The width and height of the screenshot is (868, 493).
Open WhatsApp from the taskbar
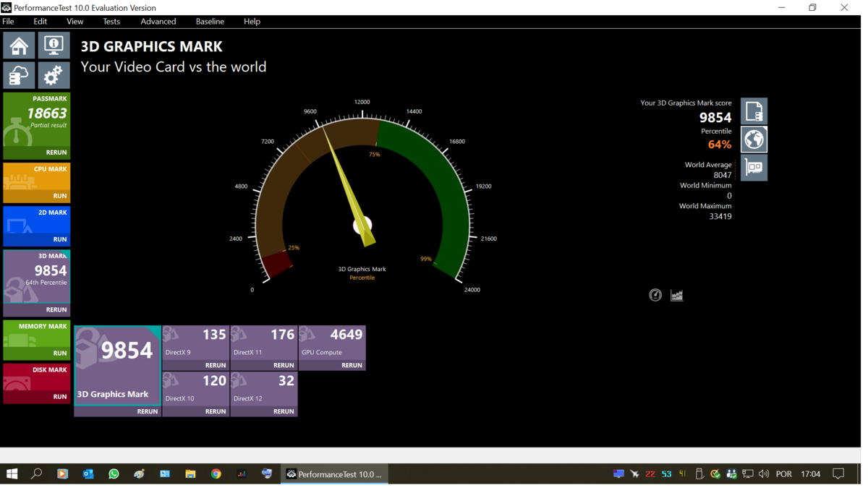114,474
